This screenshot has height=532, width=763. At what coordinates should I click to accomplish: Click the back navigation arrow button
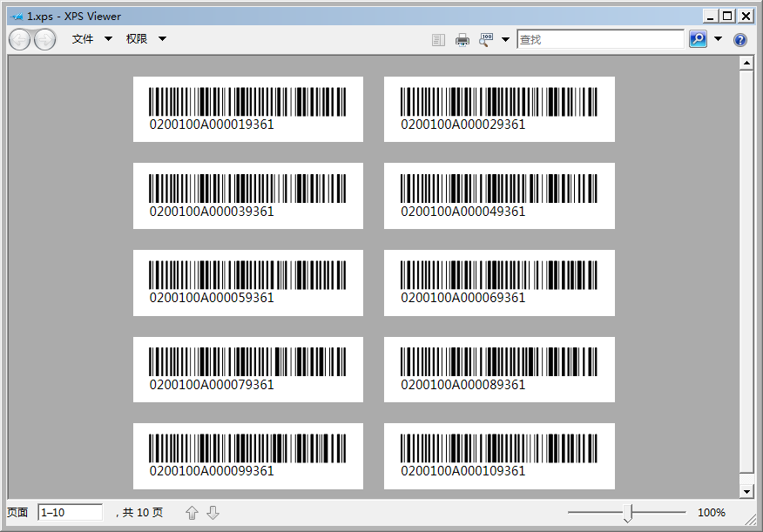[19, 39]
